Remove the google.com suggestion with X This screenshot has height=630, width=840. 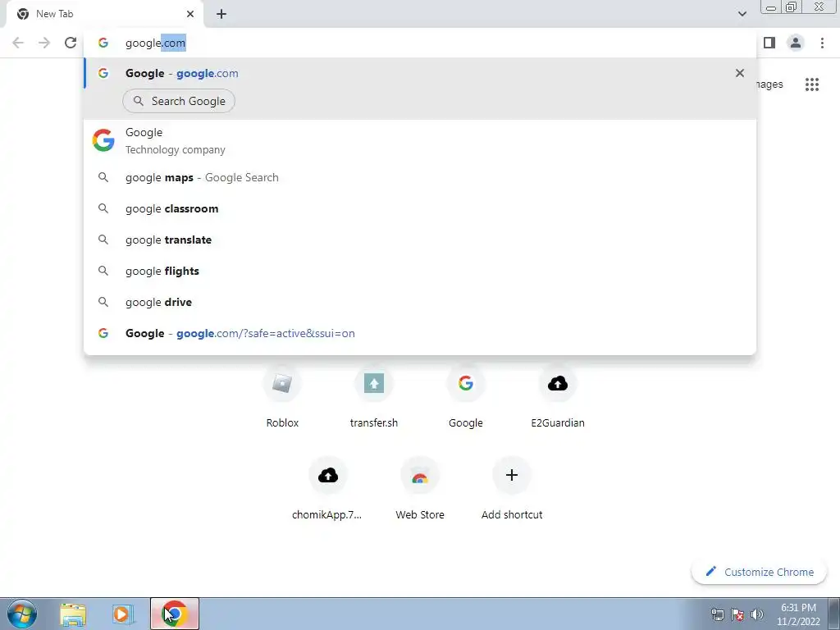740,73
